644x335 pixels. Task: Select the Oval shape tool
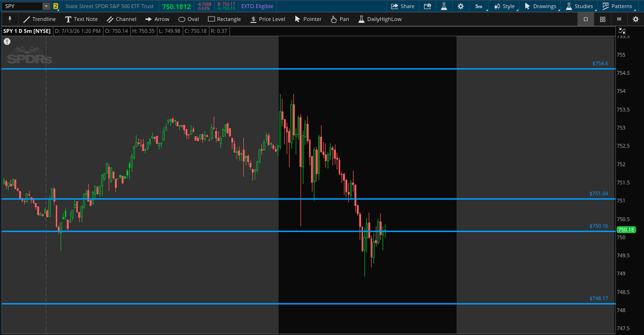188,19
